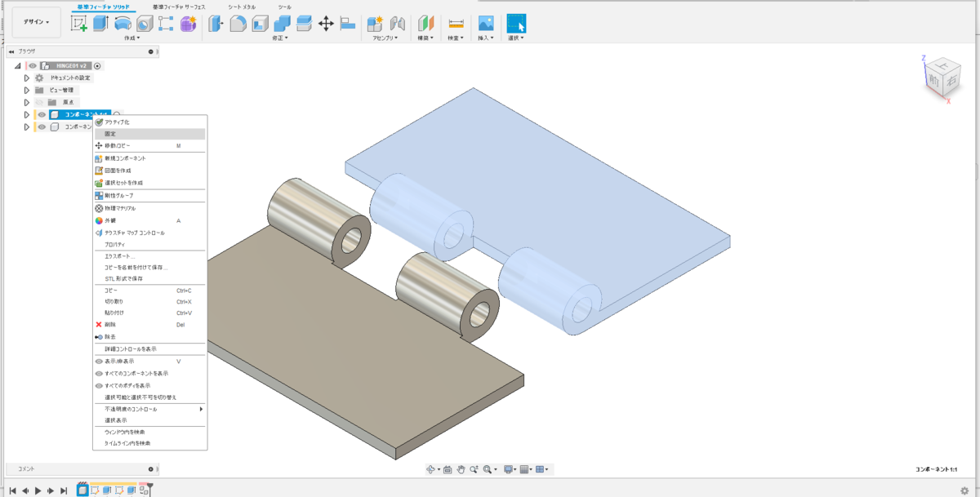Choose 外観 in the context menu
This screenshot has height=497, width=980.
149,220
